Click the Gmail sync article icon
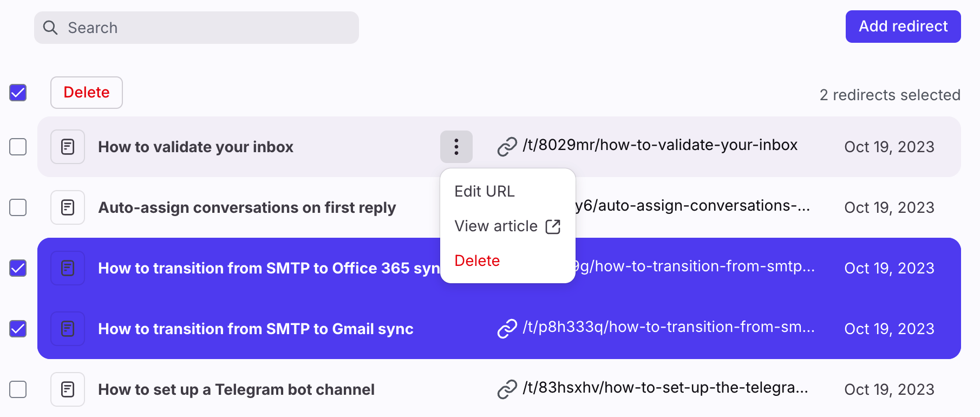980x417 pixels. 68,329
